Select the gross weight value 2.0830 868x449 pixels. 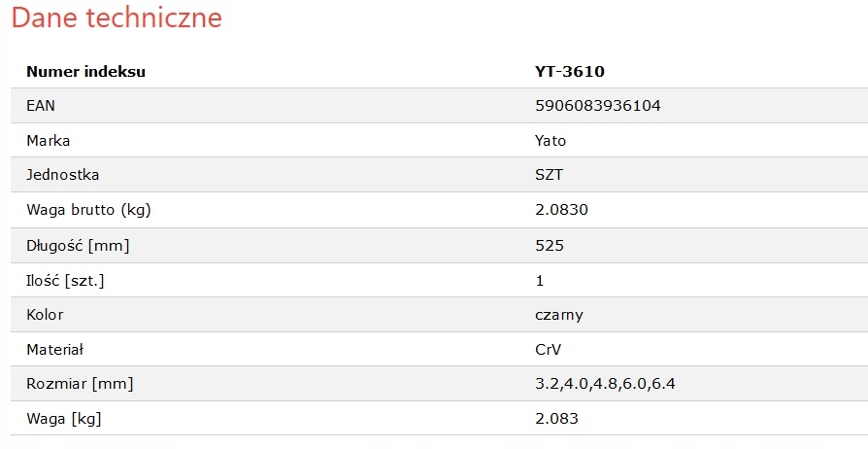[x=561, y=210]
